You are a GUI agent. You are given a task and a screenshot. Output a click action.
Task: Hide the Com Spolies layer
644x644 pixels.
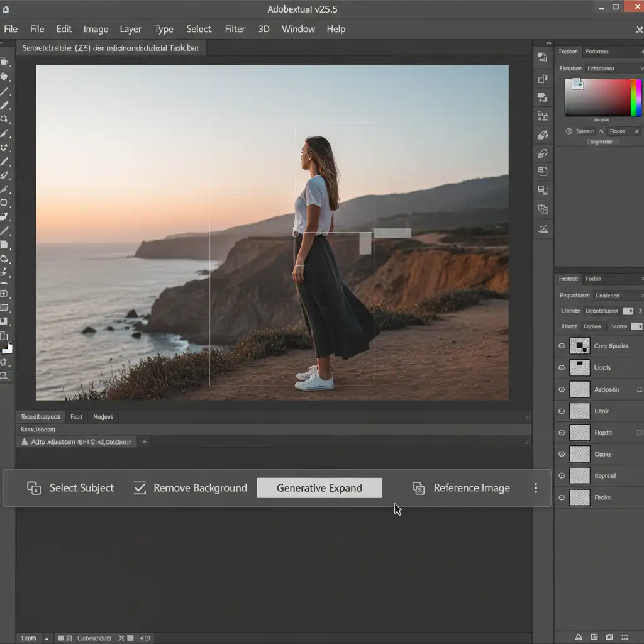click(x=562, y=346)
